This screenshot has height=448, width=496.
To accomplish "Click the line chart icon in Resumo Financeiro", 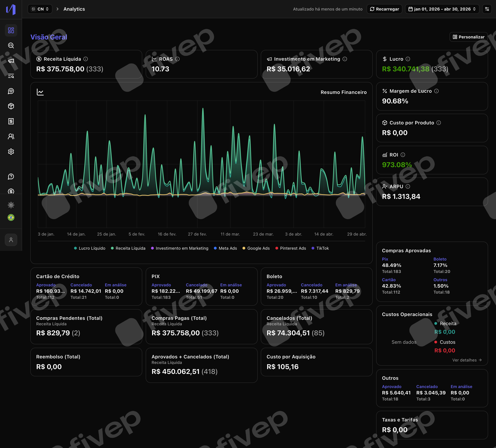I will tap(40, 92).
